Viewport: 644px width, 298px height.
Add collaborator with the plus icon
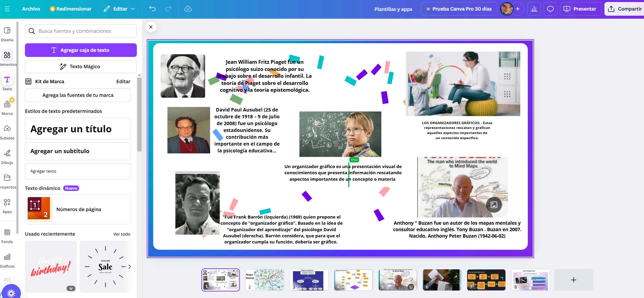[518, 9]
